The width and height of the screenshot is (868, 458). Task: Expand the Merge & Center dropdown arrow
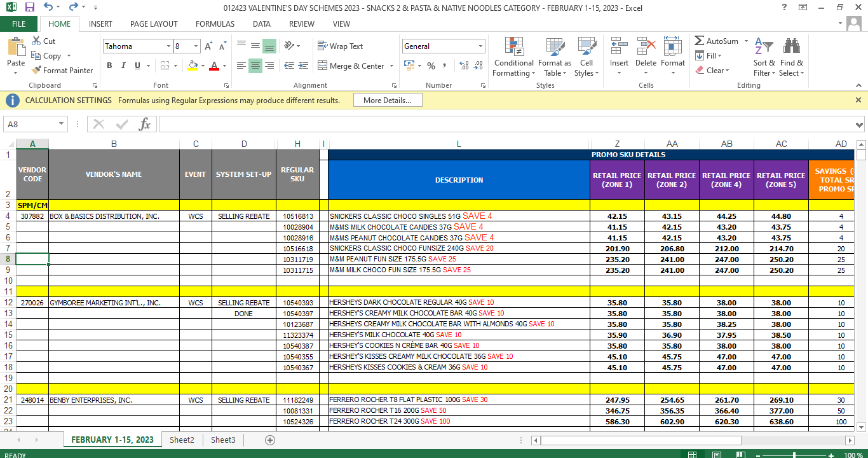[x=391, y=66]
